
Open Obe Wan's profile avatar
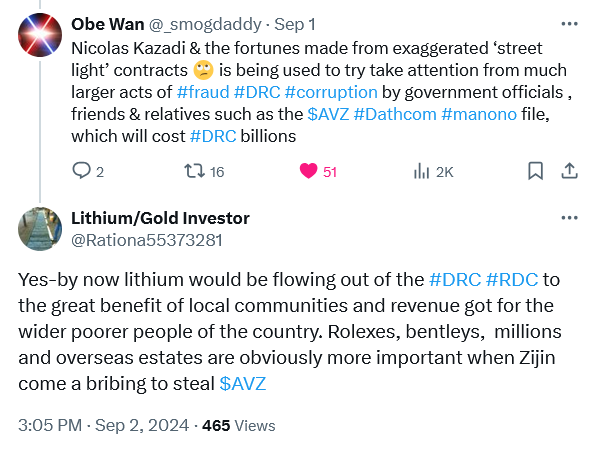(40, 35)
